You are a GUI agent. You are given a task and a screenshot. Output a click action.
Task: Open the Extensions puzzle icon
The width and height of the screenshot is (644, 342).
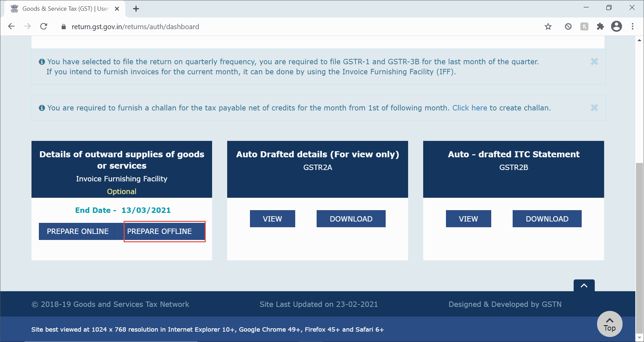point(600,26)
